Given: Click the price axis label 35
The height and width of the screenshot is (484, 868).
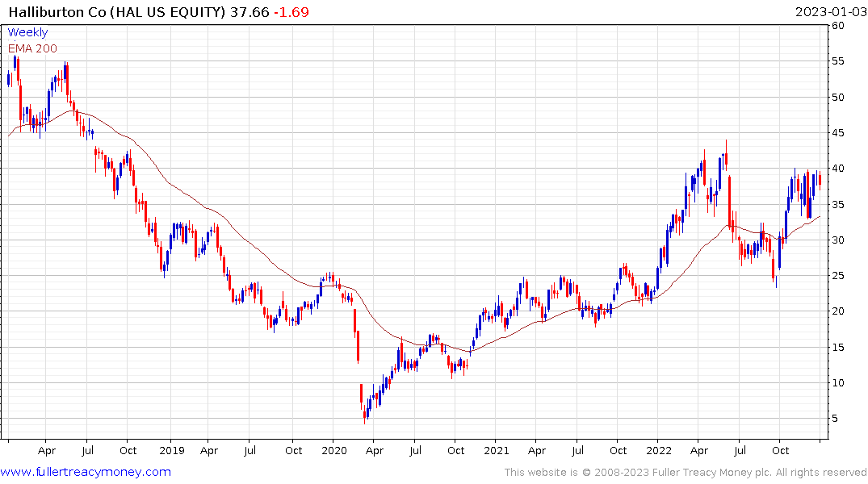Looking at the screenshot, I should point(838,205).
